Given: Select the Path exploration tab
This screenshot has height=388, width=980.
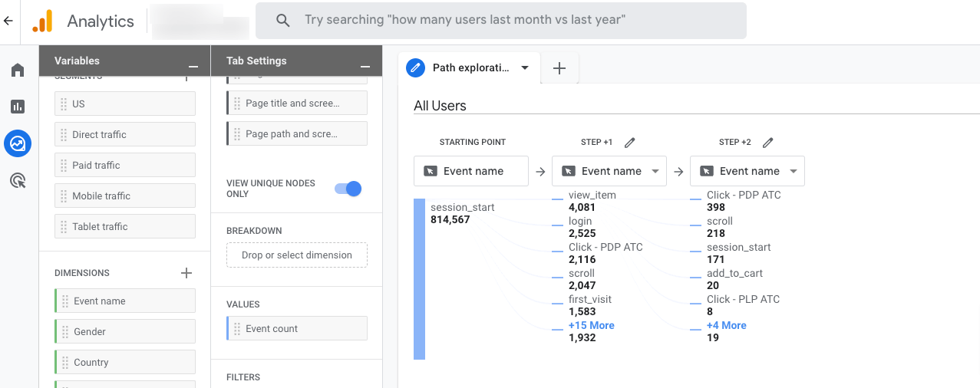Looking at the screenshot, I should click(x=469, y=67).
